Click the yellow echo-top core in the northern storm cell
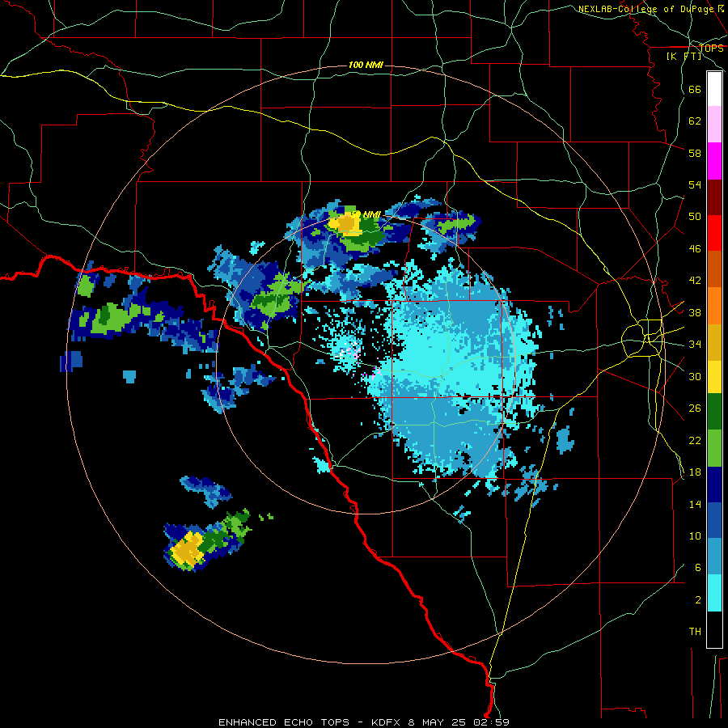The width and height of the screenshot is (728, 728). 345,224
